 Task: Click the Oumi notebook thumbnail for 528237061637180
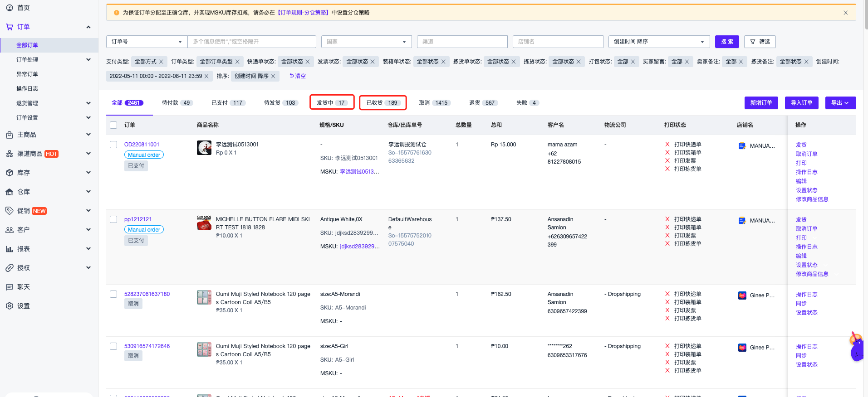tap(204, 297)
